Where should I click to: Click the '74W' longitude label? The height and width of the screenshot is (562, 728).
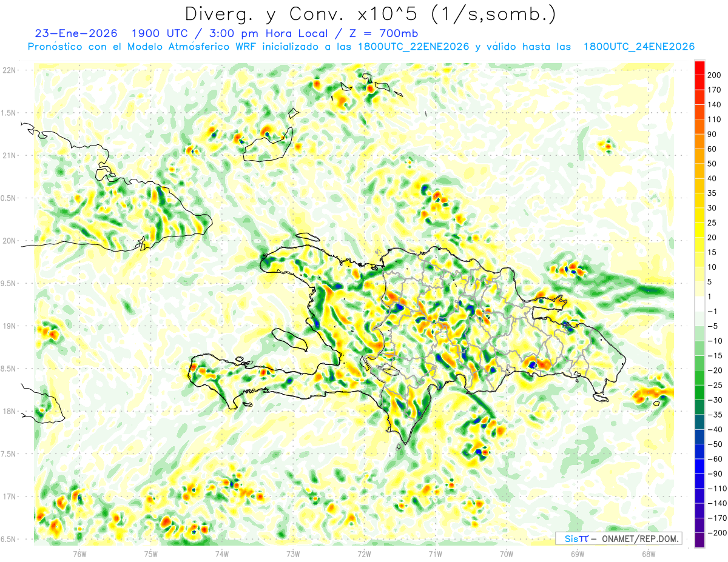click(221, 553)
